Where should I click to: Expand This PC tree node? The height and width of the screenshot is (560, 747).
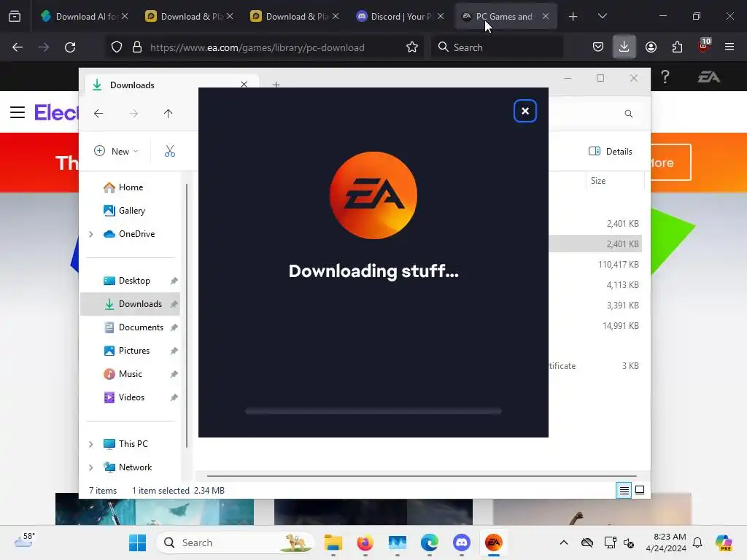point(91,444)
